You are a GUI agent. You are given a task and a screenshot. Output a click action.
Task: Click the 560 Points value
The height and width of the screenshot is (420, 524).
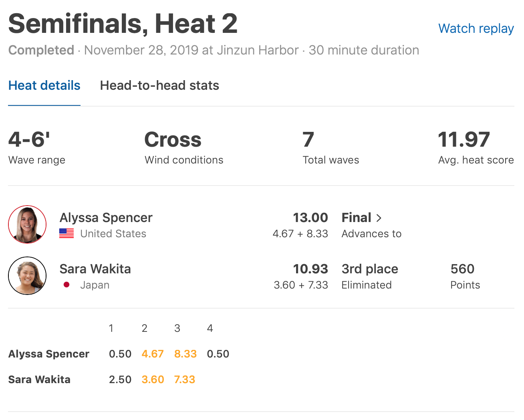pyautogui.click(x=462, y=269)
